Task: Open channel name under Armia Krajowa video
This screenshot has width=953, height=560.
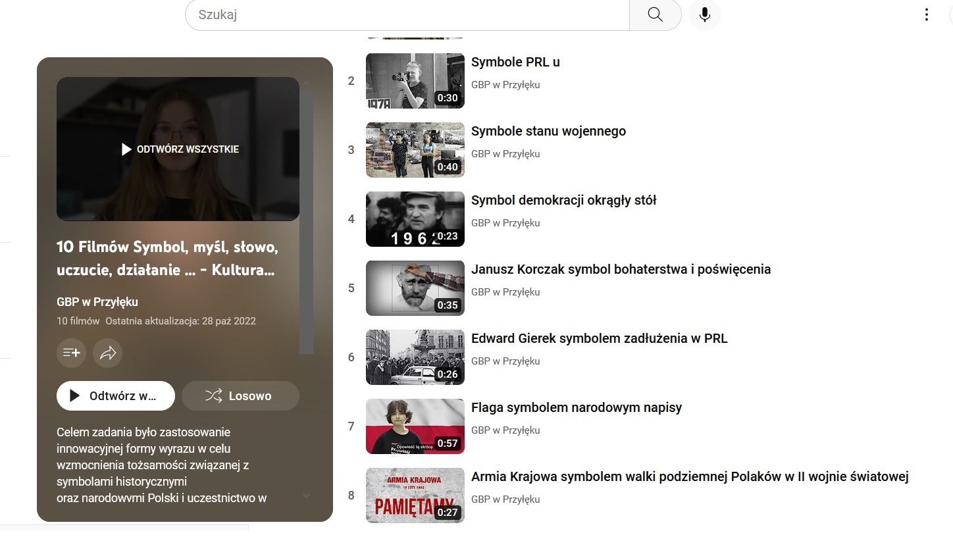Action: coord(505,499)
